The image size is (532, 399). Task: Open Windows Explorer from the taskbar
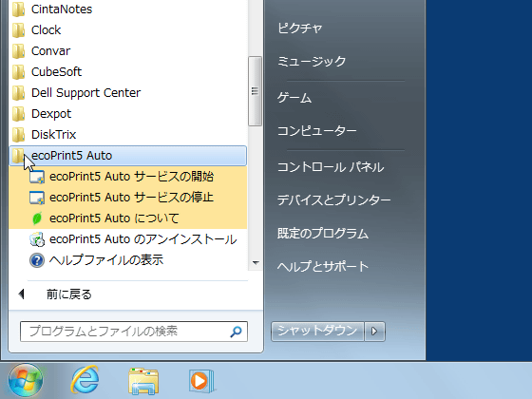pos(143,381)
